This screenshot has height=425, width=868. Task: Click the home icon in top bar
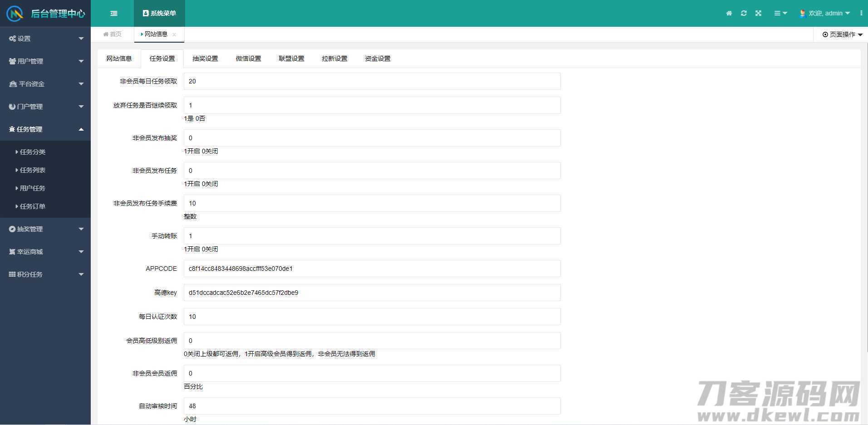coord(729,13)
